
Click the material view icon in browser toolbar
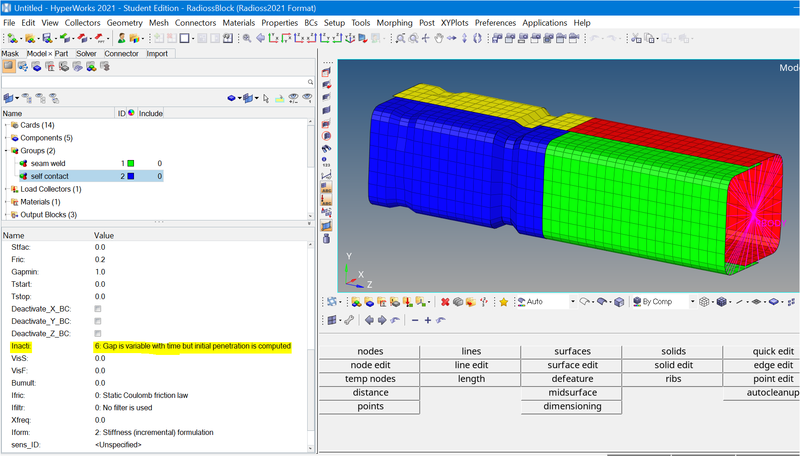click(x=50, y=67)
